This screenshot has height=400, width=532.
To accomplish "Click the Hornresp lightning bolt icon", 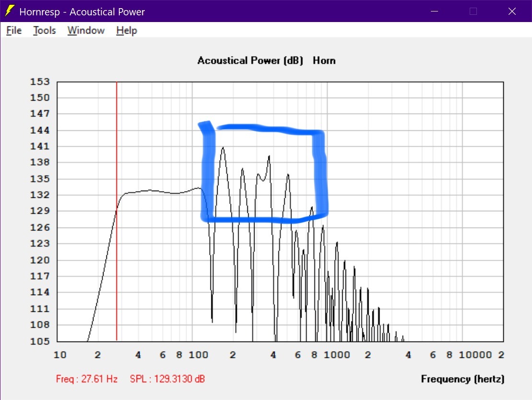I will [10, 11].
